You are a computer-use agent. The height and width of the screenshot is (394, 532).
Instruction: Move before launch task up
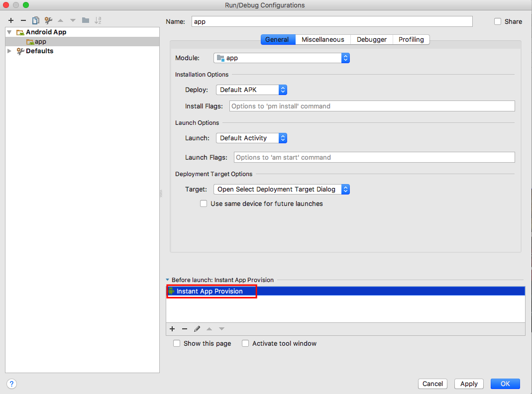click(x=210, y=329)
